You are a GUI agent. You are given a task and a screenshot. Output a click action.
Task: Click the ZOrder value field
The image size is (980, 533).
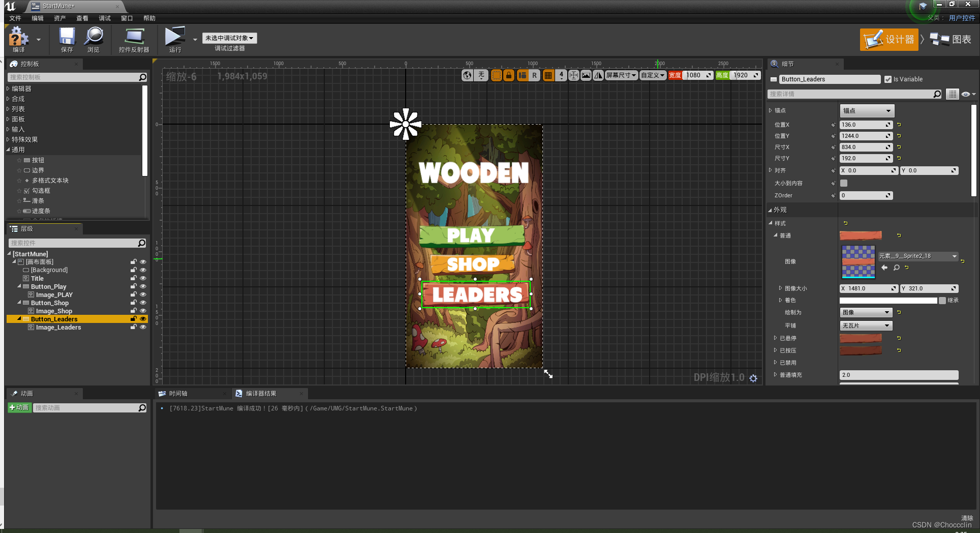[866, 195]
